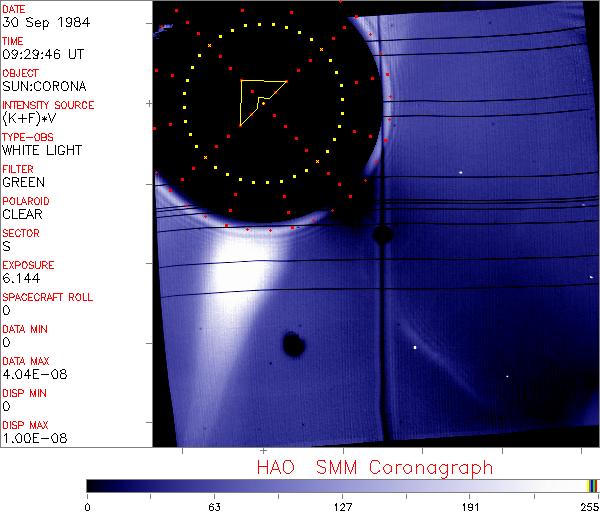Image resolution: width=600 pixels, height=512 pixels.
Task: Select the exposure value 6.144
Action: [20, 279]
